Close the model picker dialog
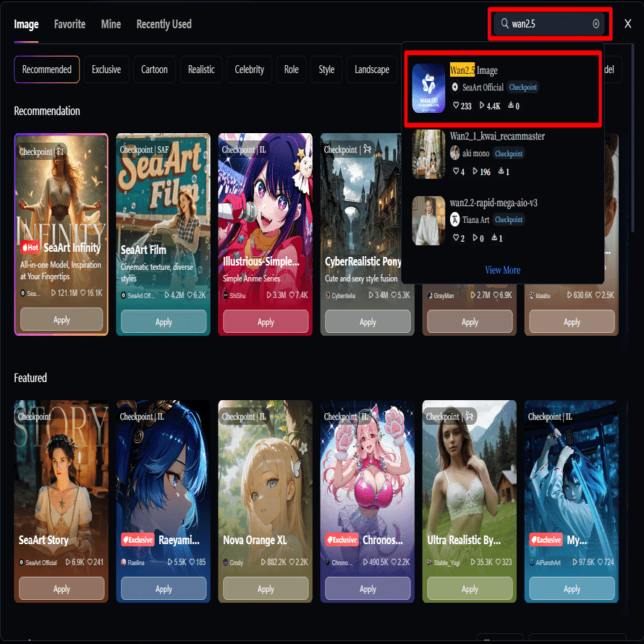The width and height of the screenshot is (644, 644). [x=627, y=24]
